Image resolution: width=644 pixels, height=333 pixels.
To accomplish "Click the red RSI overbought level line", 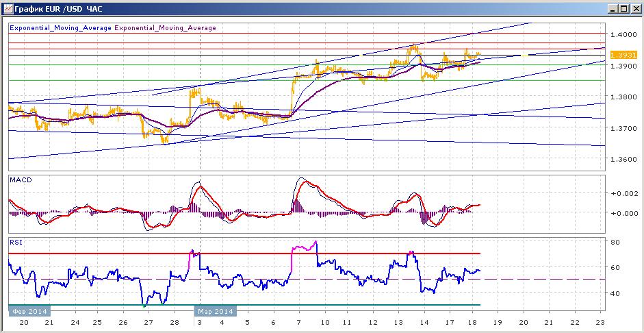I will pyautogui.click(x=244, y=254).
